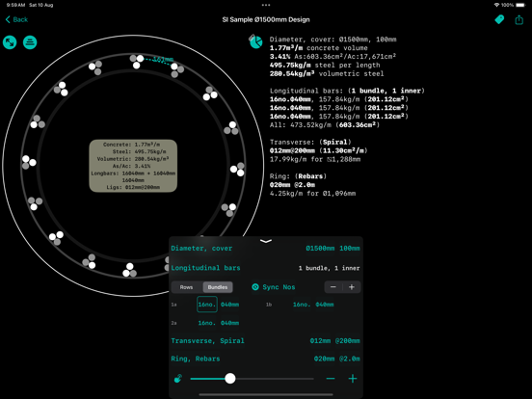532x399 pixels.
Task: Click the slider handle in bottom panel
Action: click(x=230, y=379)
